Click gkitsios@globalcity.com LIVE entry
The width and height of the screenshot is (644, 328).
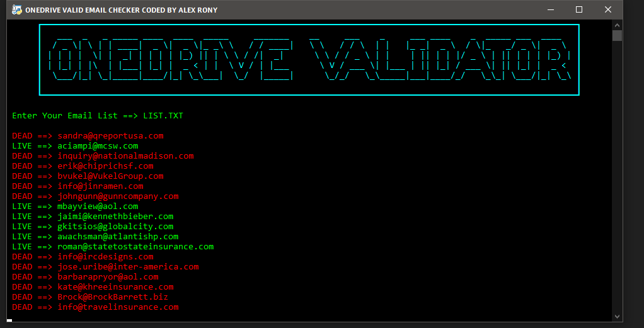point(93,226)
